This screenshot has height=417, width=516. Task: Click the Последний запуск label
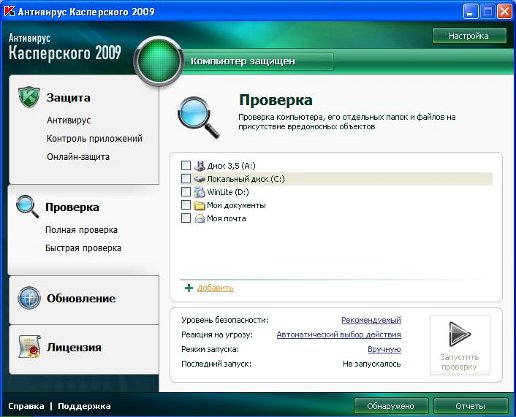[216, 364]
